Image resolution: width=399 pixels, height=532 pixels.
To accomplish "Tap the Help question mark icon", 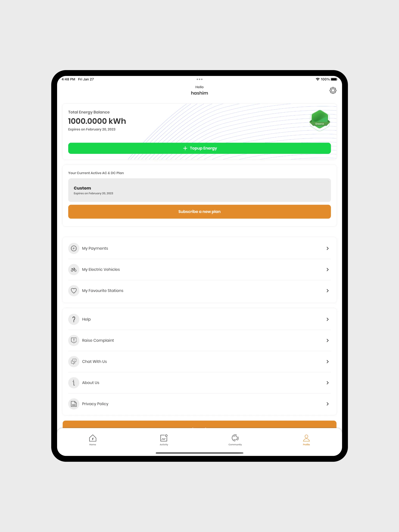I will pyautogui.click(x=74, y=319).
